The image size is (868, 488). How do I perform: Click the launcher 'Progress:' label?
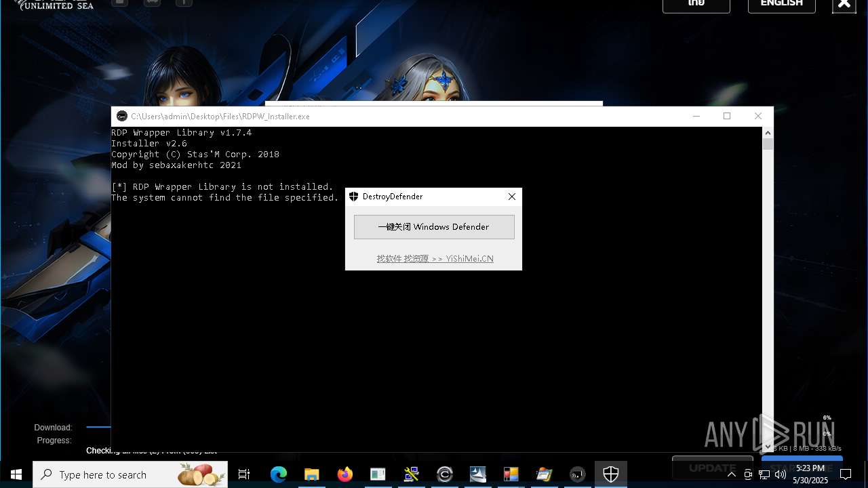click(54, 441)
